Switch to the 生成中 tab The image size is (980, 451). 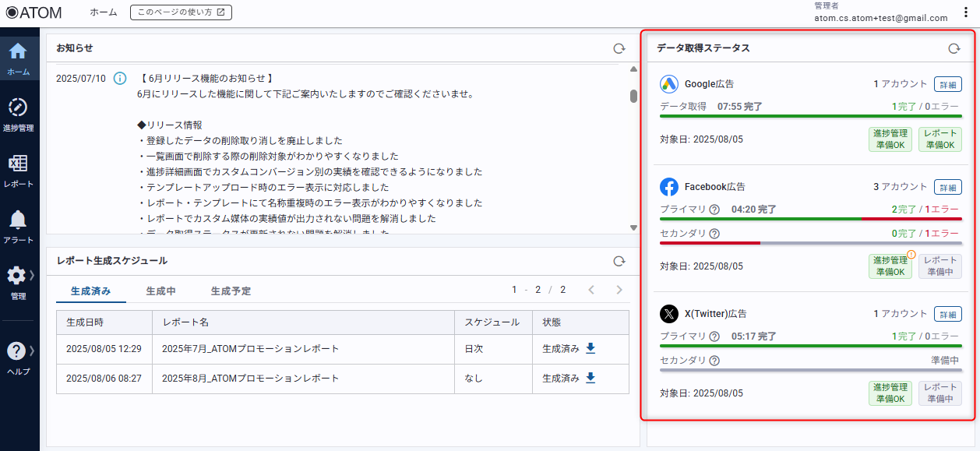(160, 291)
